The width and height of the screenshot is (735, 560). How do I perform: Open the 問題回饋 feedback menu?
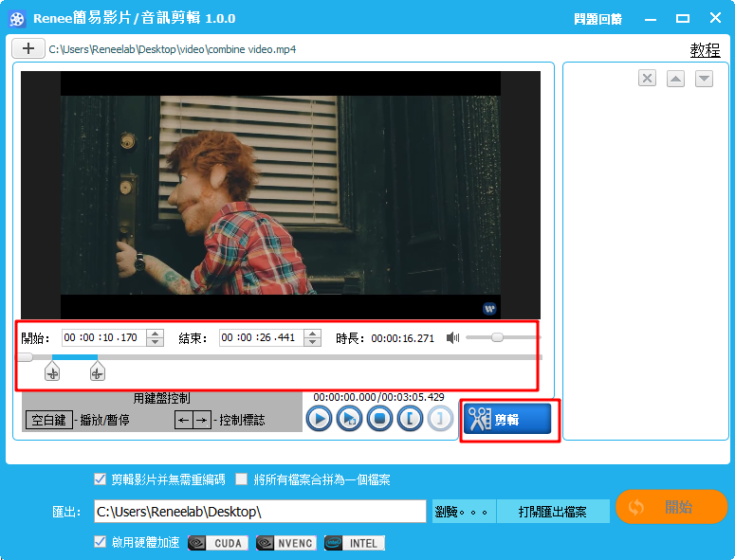[x=599, y=19]
